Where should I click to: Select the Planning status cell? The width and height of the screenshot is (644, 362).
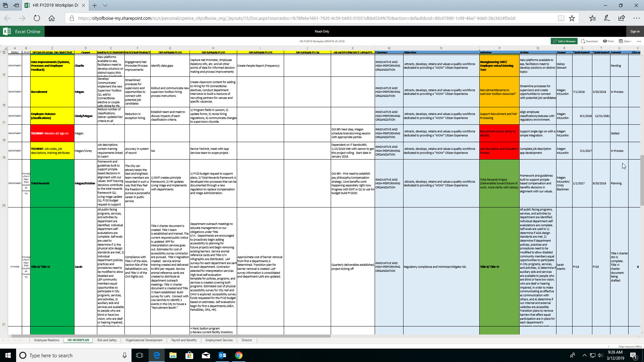pos(619,183)
